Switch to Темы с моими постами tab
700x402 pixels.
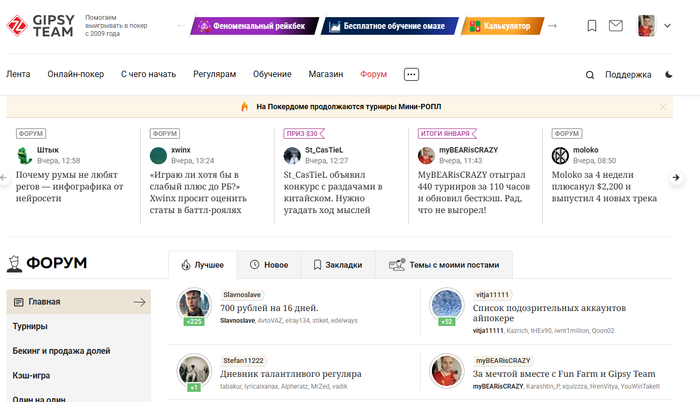444,265
